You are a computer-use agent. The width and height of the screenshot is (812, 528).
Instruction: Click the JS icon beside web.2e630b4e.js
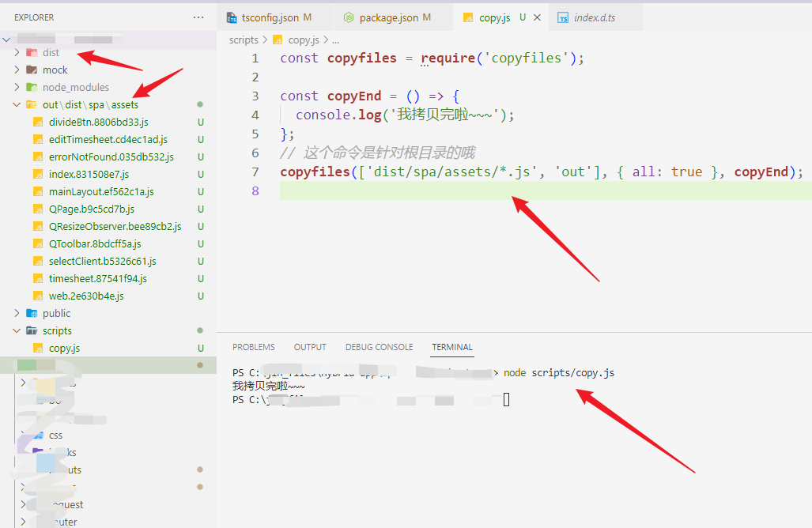coord(38,296)
